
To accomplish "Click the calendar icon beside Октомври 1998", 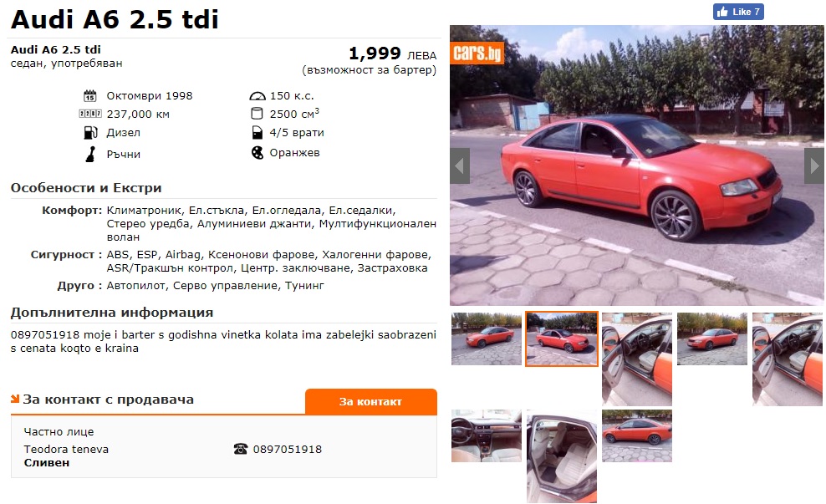I will pos(90,96).
